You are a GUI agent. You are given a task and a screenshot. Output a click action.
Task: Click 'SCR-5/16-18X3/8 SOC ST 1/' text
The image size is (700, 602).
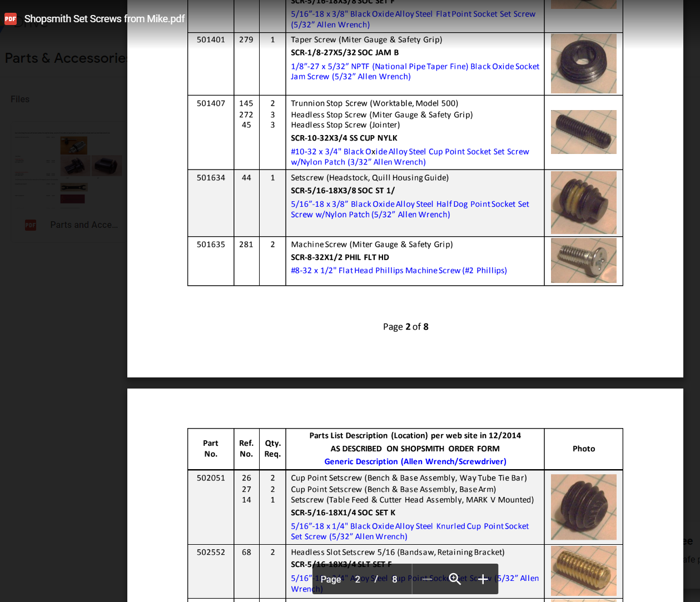coord(343,191)
